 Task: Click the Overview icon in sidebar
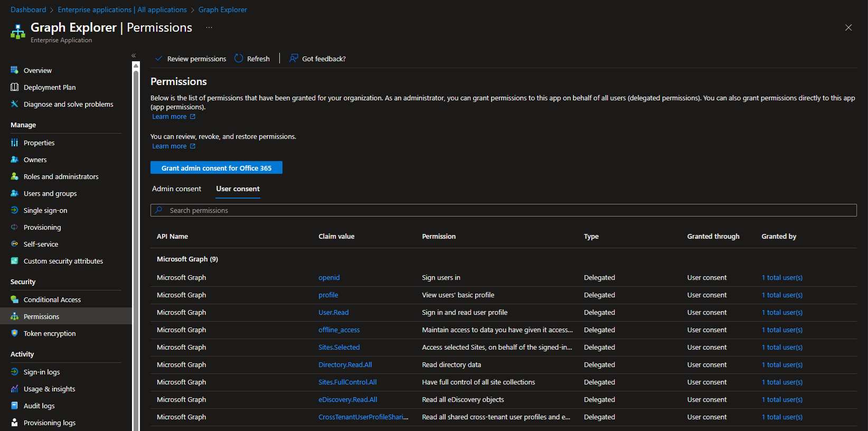pos(14,70)
